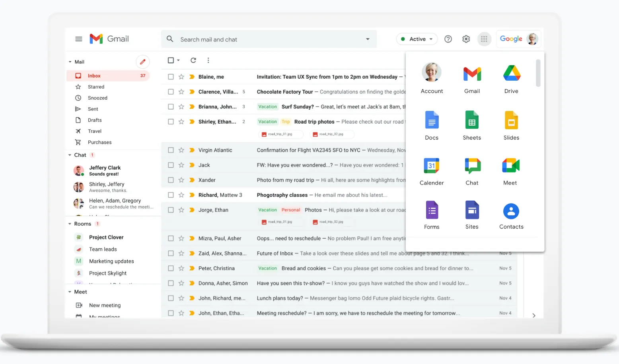
Task: Launch Sheets from the apps panel
Action: click(x=472, y=126)
